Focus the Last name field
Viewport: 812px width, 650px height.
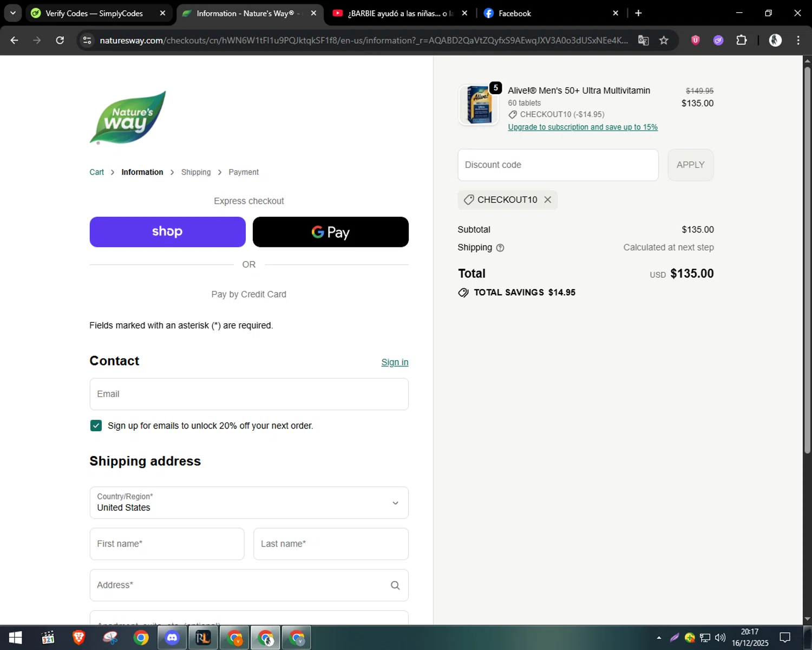tap(331, 544)
